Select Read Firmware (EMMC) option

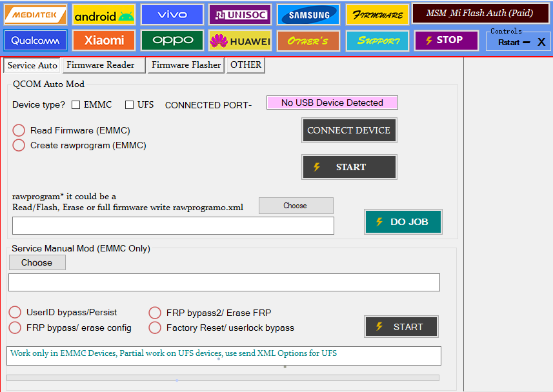[x=19, y=130]
